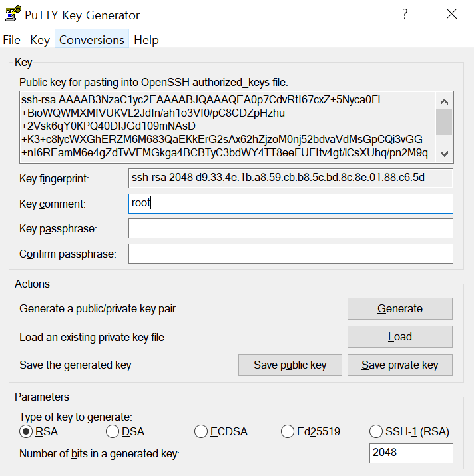474x476 pixels.
Task: Open the File menu
Action: (12, 40)
